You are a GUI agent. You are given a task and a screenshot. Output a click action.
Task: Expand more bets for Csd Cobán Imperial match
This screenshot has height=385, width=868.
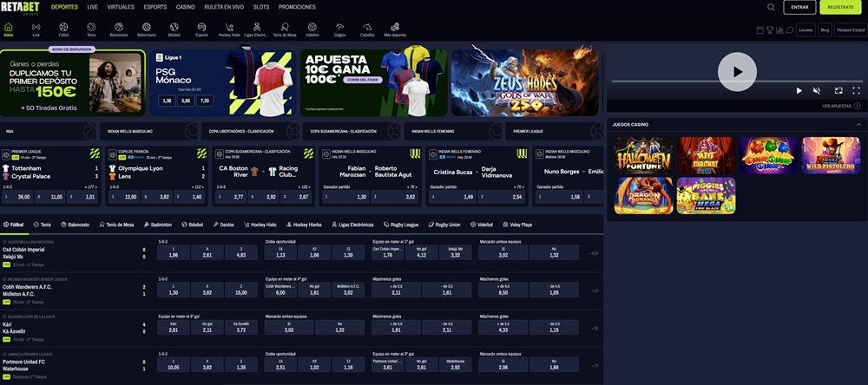pyautogui.click(x=593, y=254)
